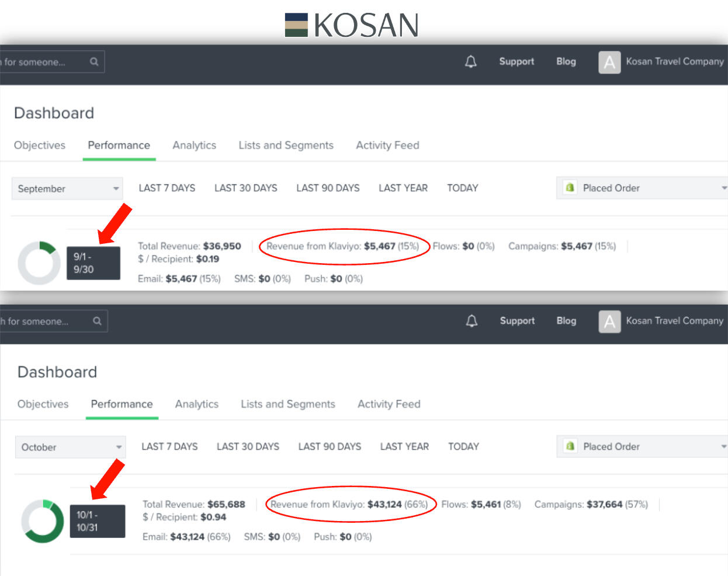Switch to Analytics tab in top dashboard
The height and width of the screenshot is (576, 728).
(194, 146)
